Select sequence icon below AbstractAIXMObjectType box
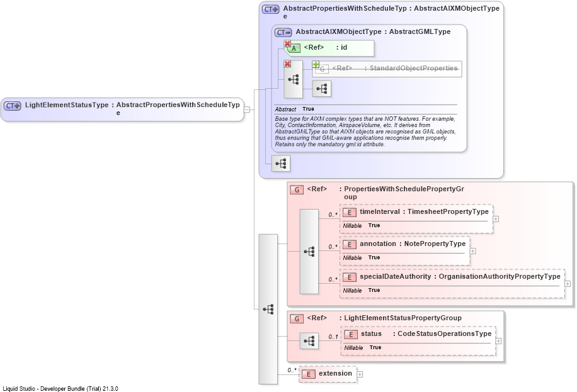 [x=281, y=163]
